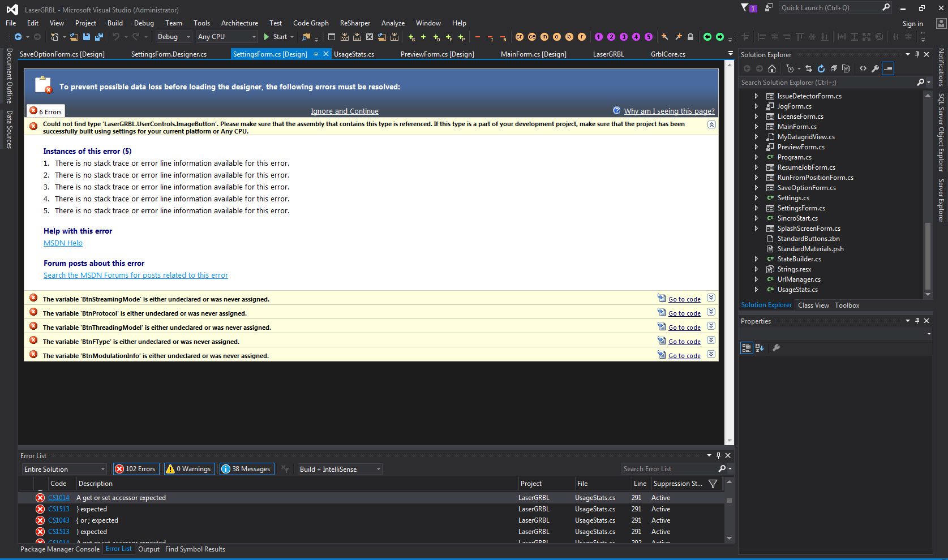Click the orange 'cr' circle toolbar icon
948x560 pixels.
(520, 37)
